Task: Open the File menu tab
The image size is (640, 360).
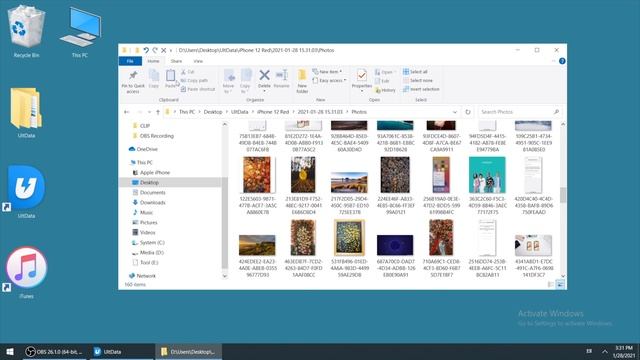Action: click(130, 61)
